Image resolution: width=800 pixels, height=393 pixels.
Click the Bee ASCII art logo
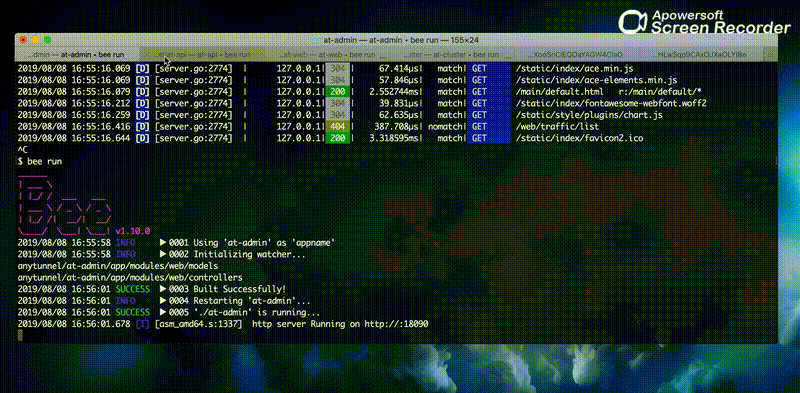pos(65,204)
